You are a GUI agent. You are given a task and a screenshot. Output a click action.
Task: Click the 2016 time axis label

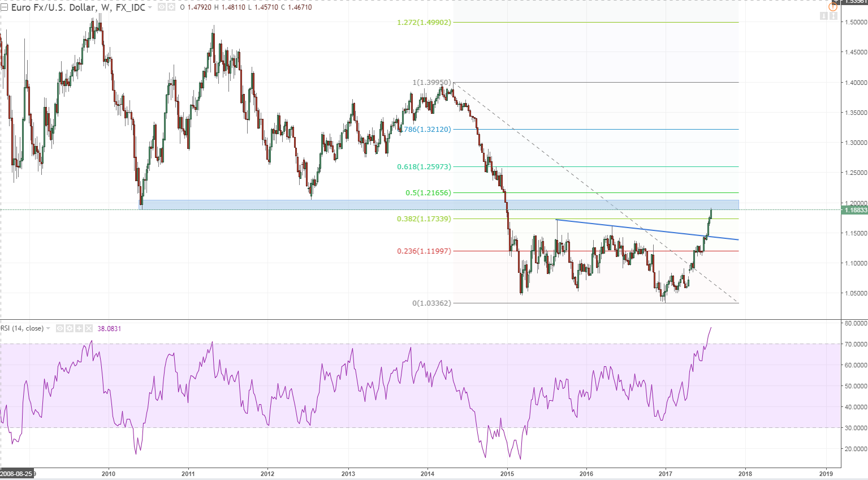point(586,474)
